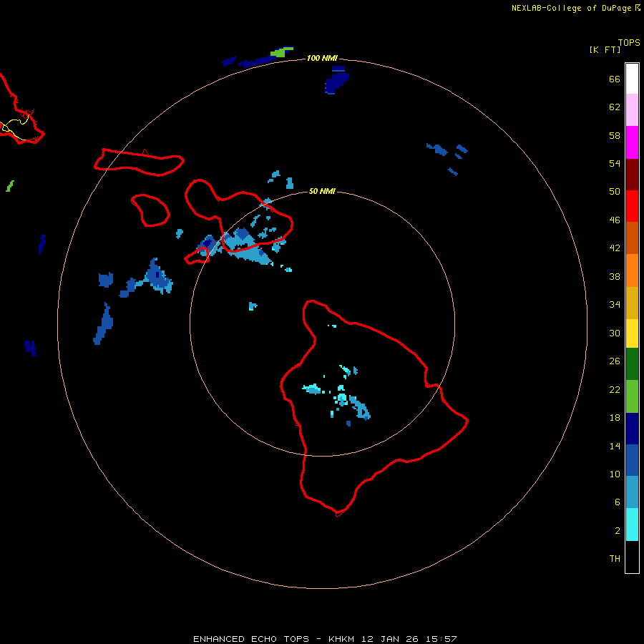Click the legend value 14
The height and width of the screenshot is (644, 644).
[x=615, y=446]
